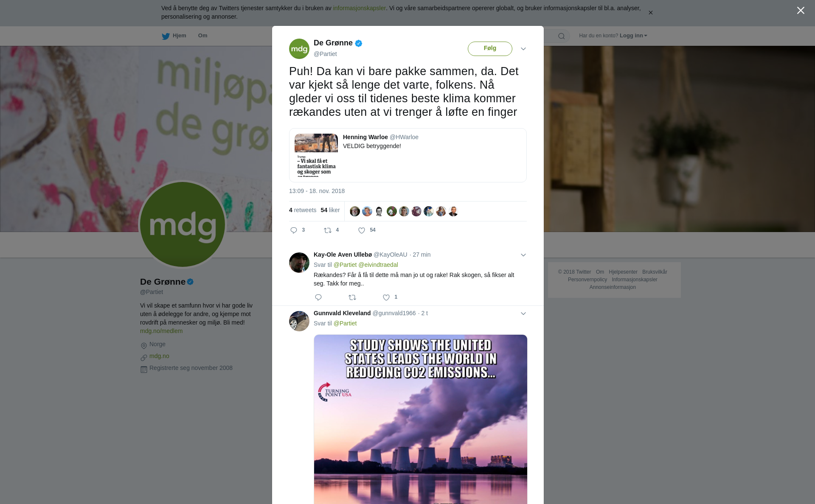Open the tweet options chevron beside Følg
This screenshot has height=504, width=815.
click(523, 49)
